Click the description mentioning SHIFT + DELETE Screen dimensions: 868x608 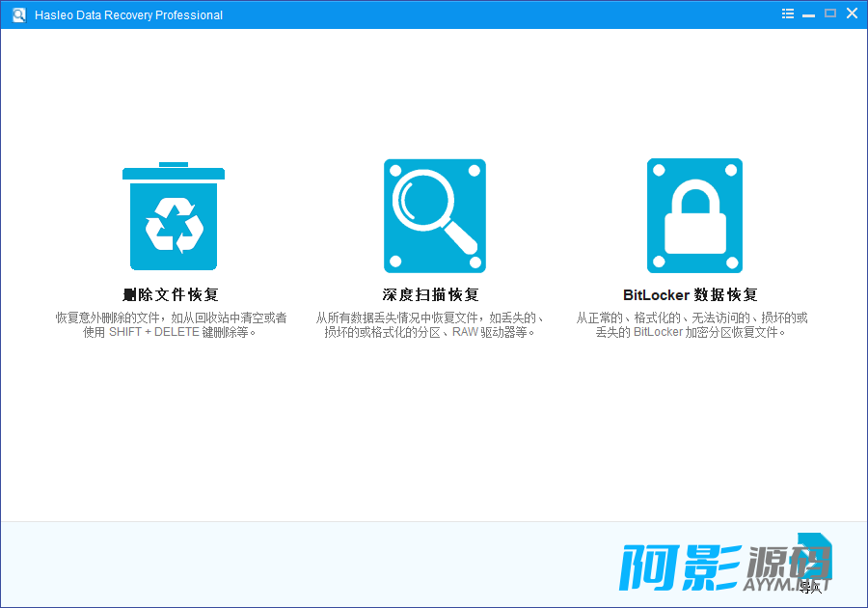(x=171, y=325)
